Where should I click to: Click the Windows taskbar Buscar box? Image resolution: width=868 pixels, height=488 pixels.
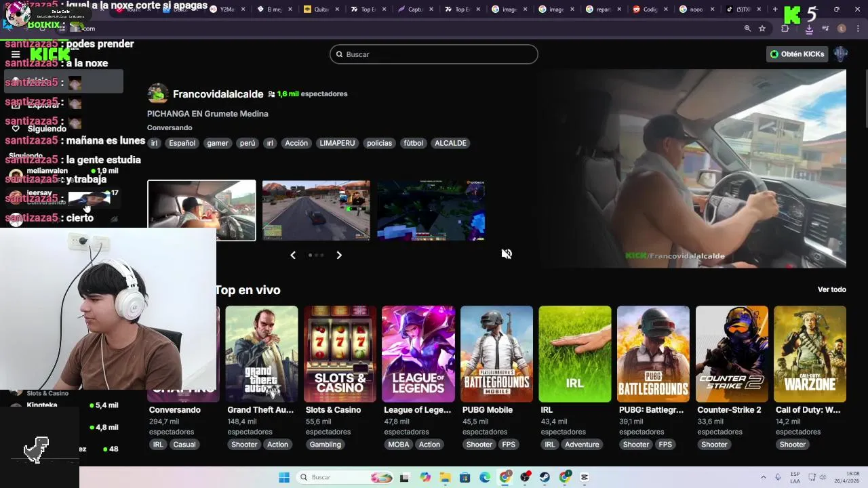click(x=344, y=477)
